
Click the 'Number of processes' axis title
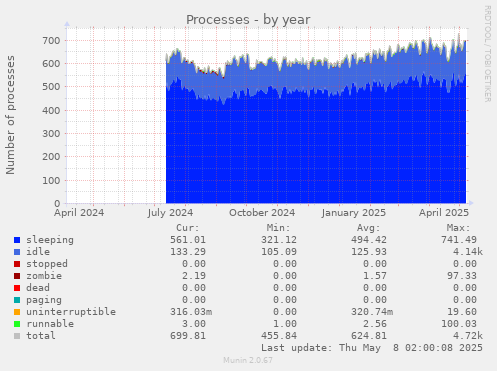click(x=11, y=115)
